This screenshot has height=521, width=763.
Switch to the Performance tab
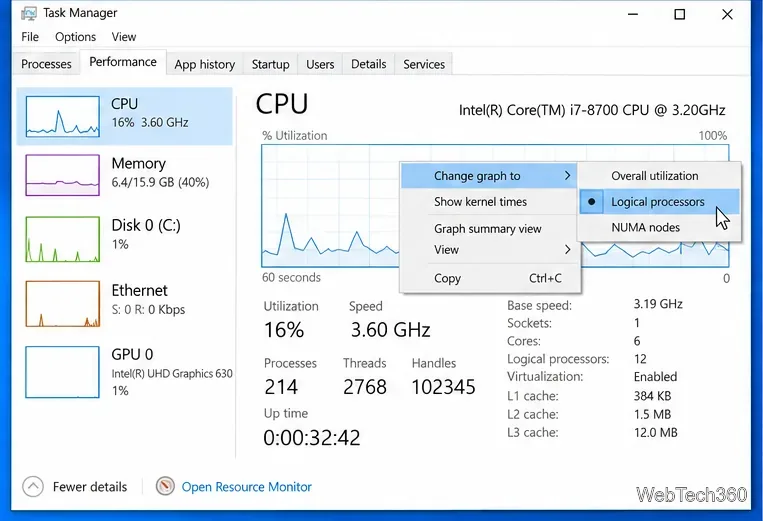tap(123, 62)
